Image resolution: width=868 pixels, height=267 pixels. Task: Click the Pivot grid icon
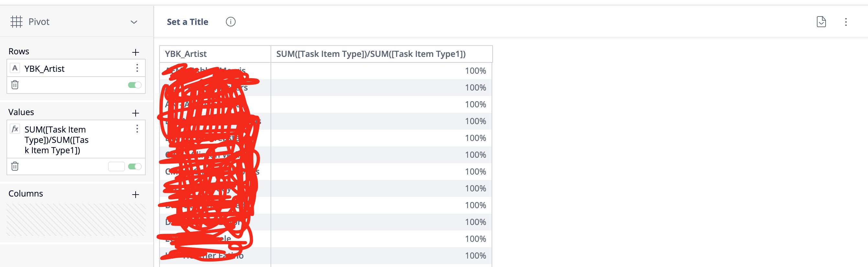[x=16, y=22]
